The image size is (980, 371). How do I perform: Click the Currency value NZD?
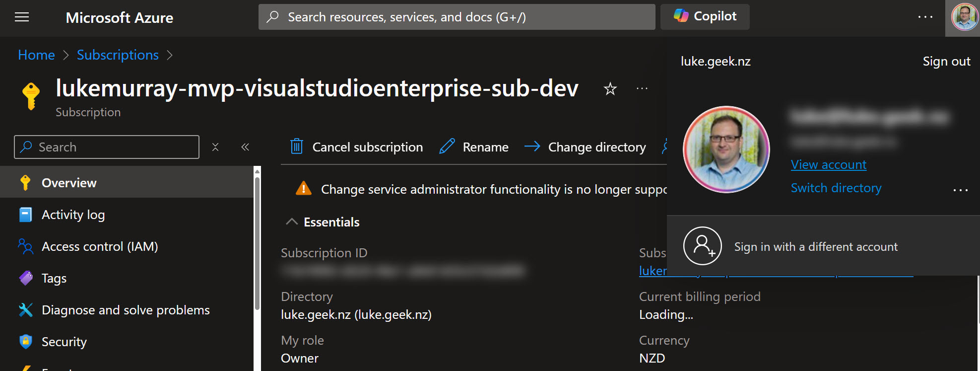(x=652, y=358)
